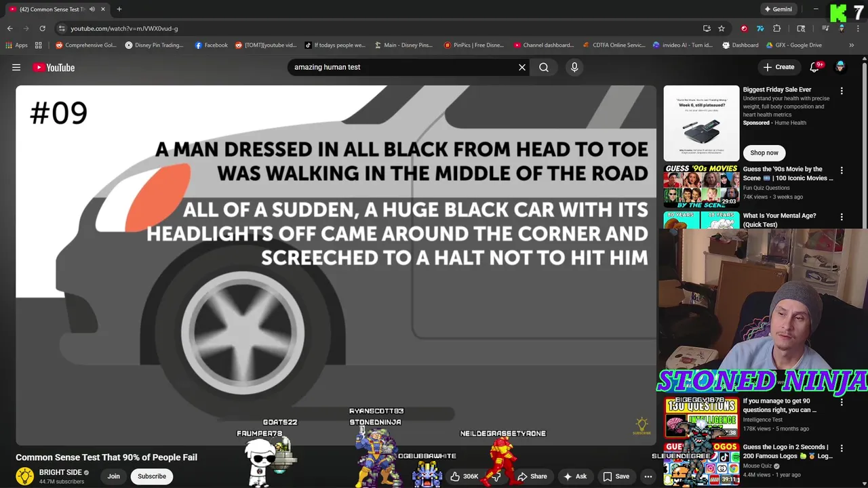Open the Guess the '90s Movie thumbnail
The width and height of the screenshot is (868, 488).
[701, 186]
